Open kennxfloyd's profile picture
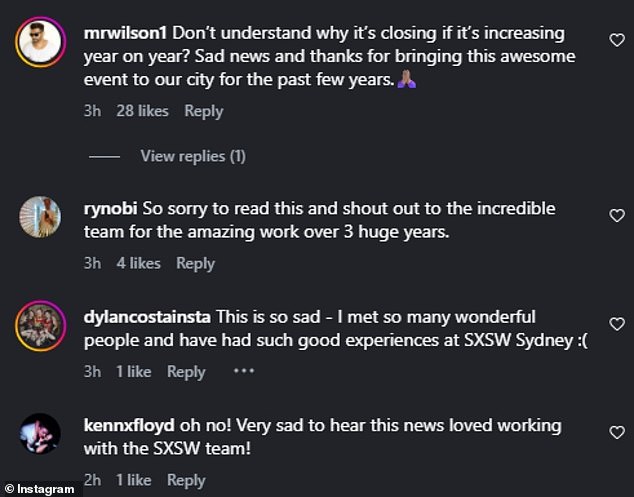Viewport: 634px width, 497px height. tap(40, 435)
